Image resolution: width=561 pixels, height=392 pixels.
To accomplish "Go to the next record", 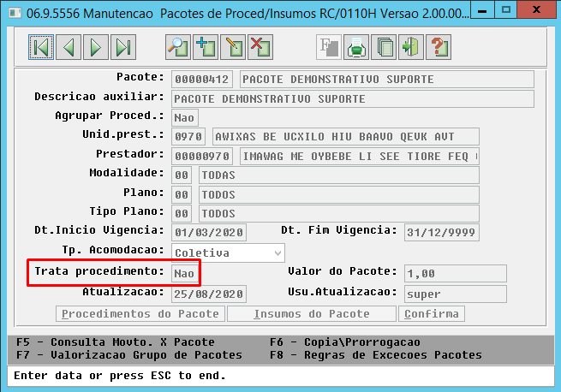I will pos(96,47).
